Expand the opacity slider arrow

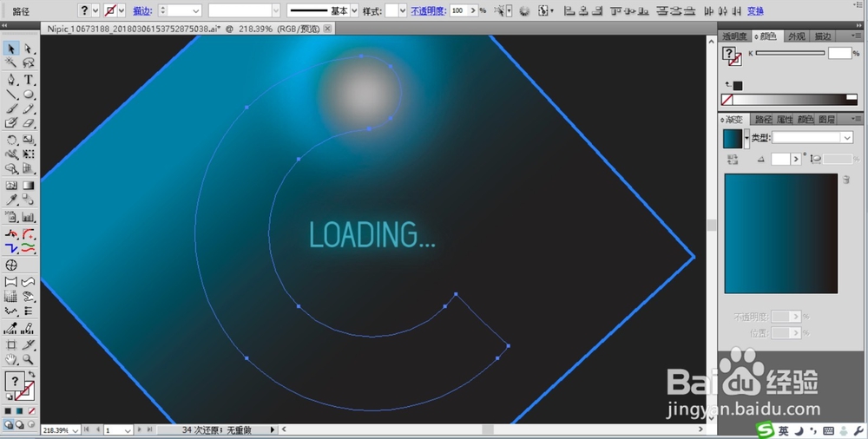click(473, 10)
